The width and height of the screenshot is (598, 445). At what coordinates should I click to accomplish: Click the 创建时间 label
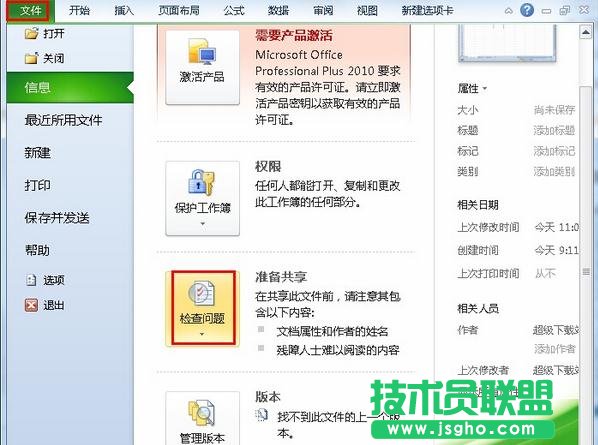478,251
